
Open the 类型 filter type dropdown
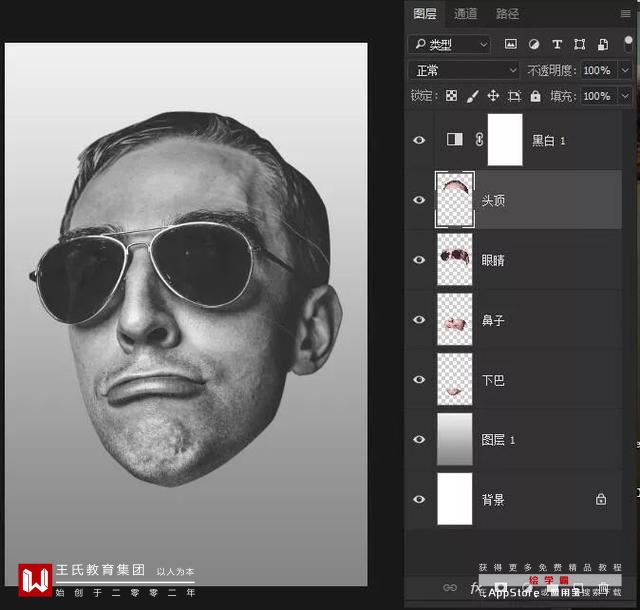(x=449, y=44)
